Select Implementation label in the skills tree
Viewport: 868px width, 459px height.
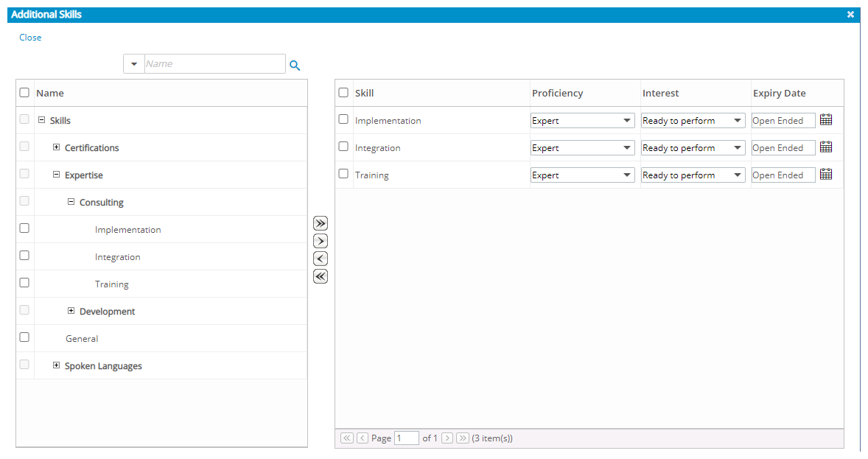[128, 229]
